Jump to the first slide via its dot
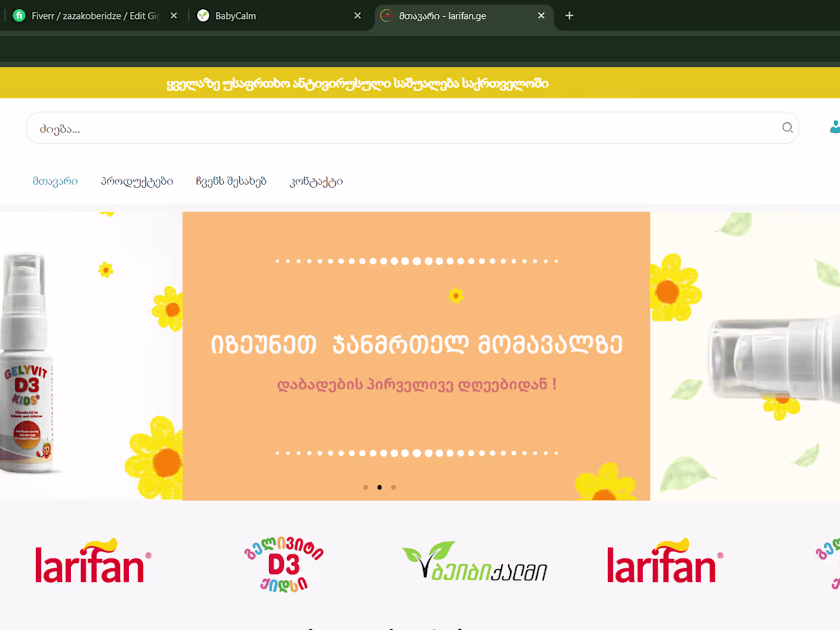Image resolution: width=840 pixels, height=630 pixels. click(366, 486)
